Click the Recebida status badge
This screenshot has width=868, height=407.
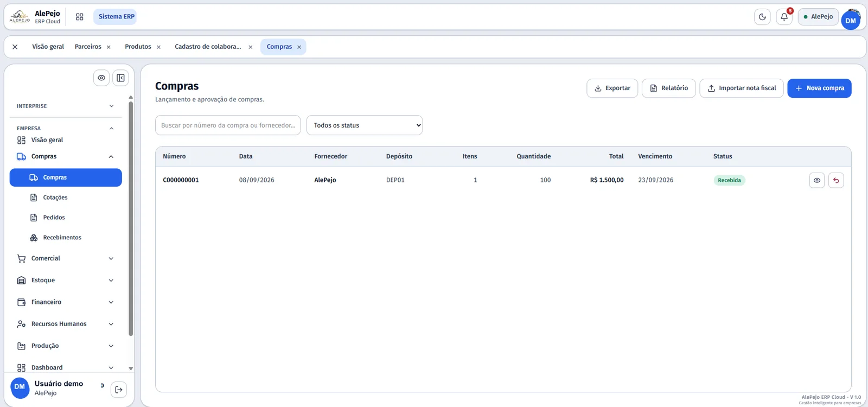pyautogui.click(x=729, y=180)
